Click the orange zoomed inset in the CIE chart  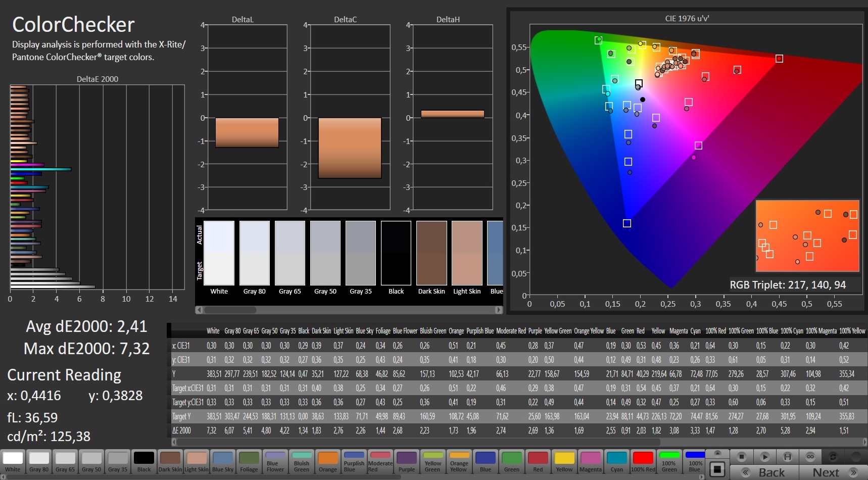807,236
